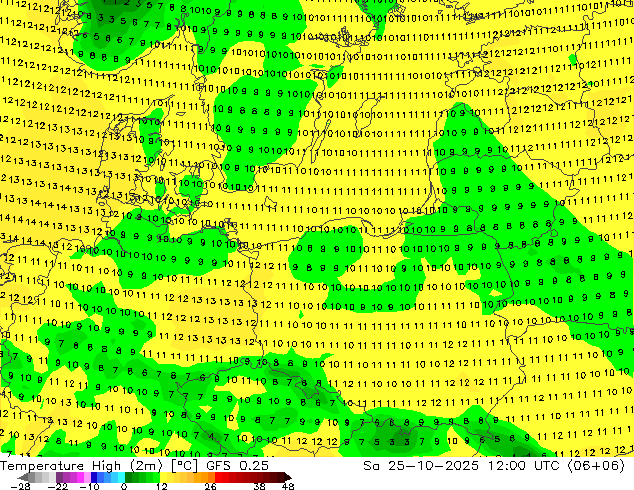Click the dark right arrow of color legend

[287, 477]
